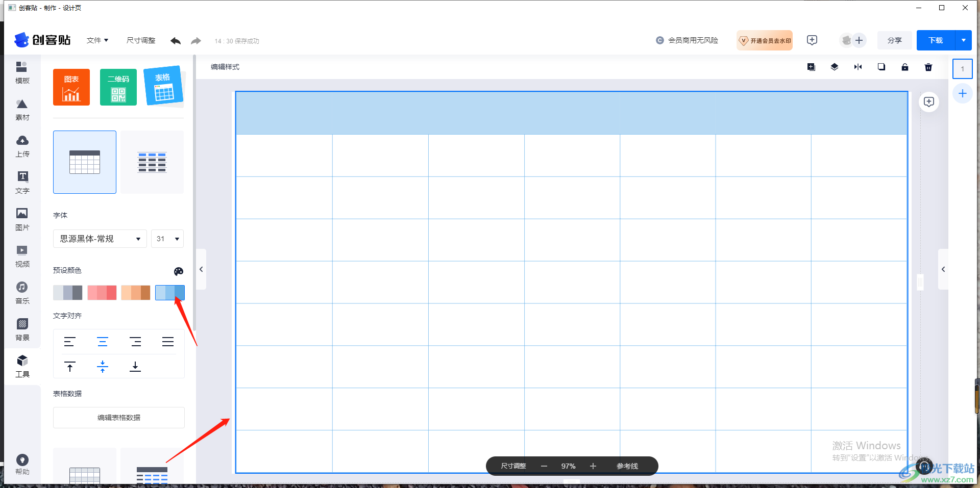Click the 下载 download button
This screenshot has height=488, width=980.
pos(936,40)
